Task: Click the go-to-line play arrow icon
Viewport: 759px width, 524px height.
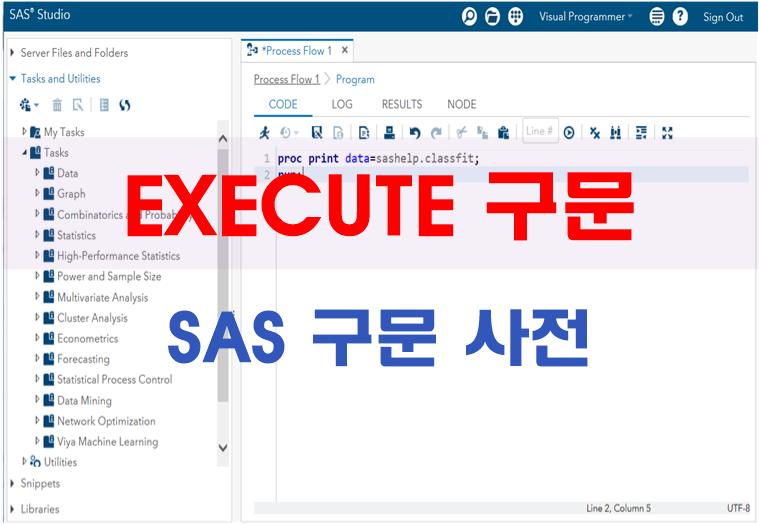Action: tap(569, 132)
